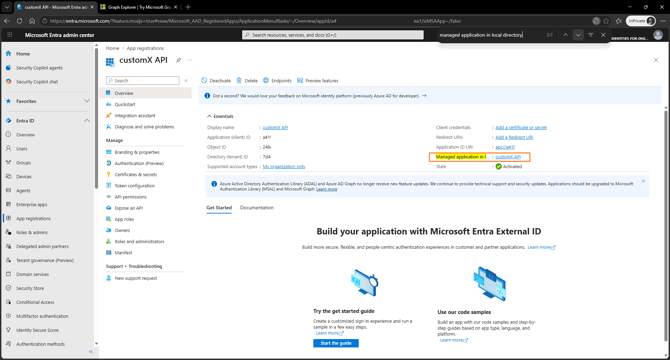Switch to the Documentation tab
Screen dimensions: 670x360
click(257, 208)
